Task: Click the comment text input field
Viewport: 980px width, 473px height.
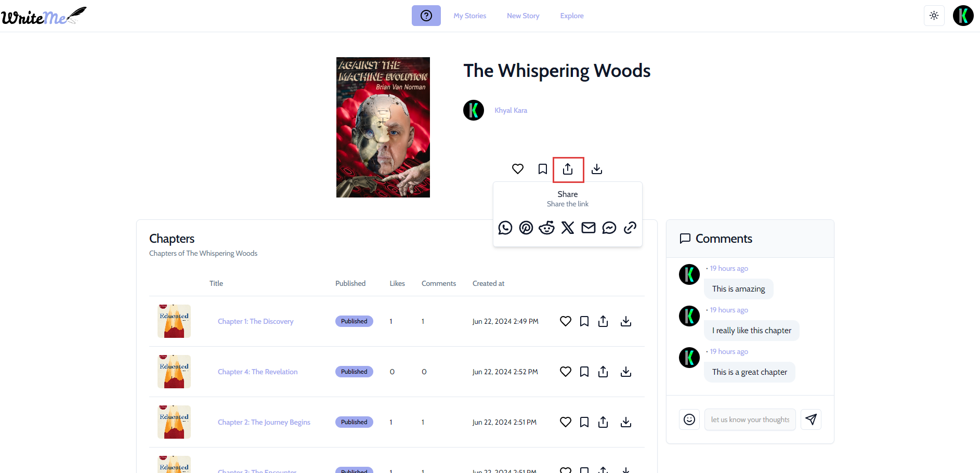Action: click(750, 419)
